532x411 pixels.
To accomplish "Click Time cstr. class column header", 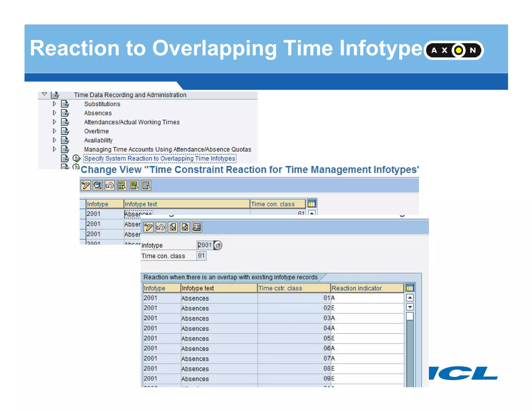I will pyautogui.click(x=294, y=288).
